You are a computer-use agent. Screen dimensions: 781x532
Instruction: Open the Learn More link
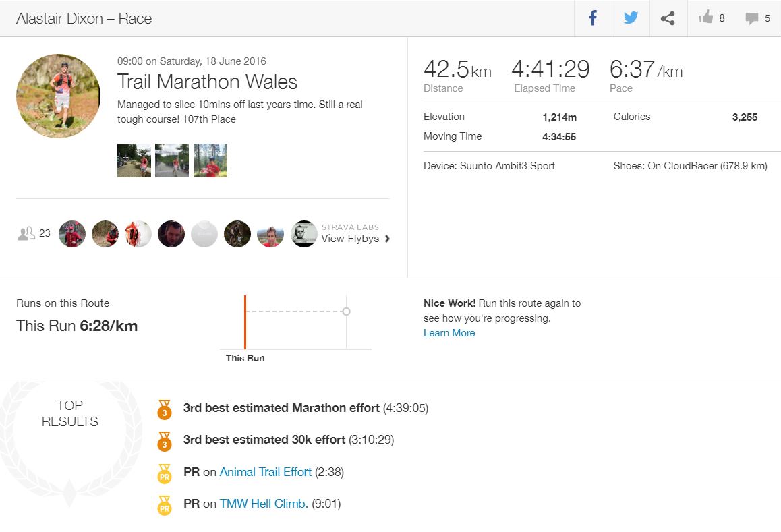pyautogui.click(x=449, y=333)
